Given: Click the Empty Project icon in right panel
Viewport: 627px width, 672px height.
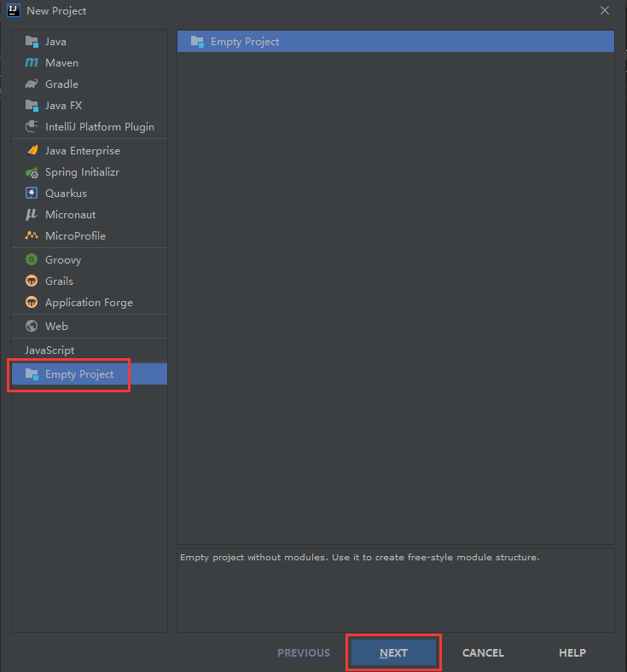Looking at the screenshot, I should point(197,41).
